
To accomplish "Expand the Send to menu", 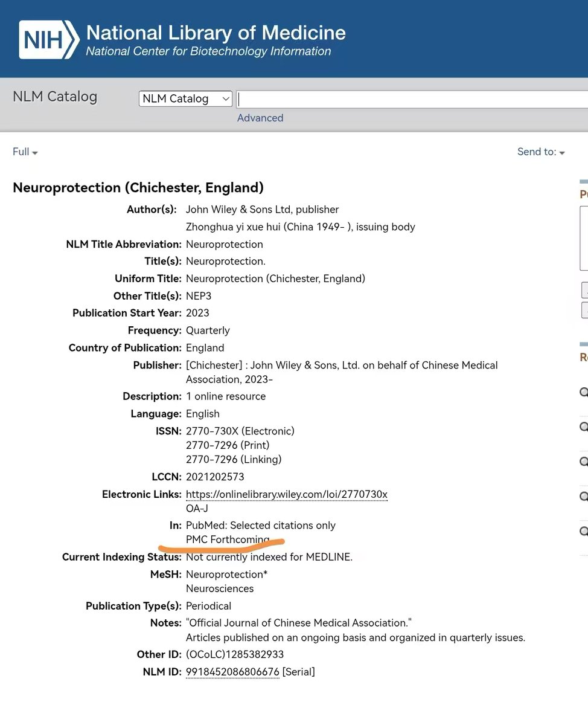I will coord(541,152).
